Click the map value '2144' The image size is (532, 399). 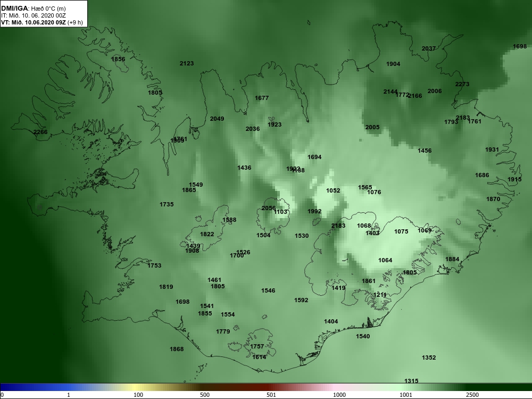tap(390, 92)
